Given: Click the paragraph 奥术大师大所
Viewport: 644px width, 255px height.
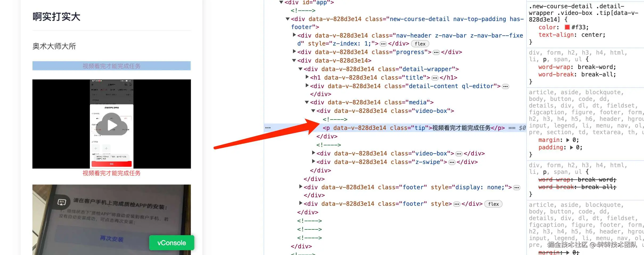Looking at the screenshot, I should [54, 46].
